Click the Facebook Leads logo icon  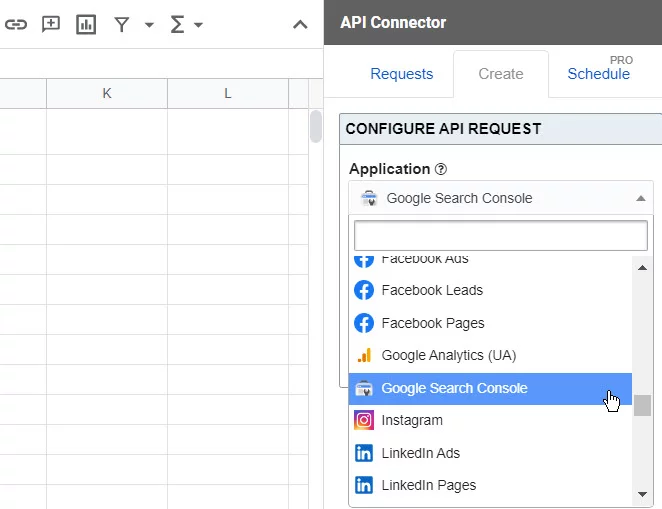364,290
